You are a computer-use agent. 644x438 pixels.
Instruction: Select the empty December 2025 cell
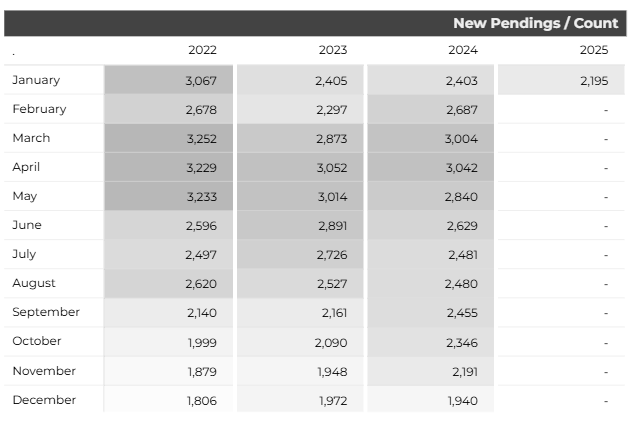[561, 400]
